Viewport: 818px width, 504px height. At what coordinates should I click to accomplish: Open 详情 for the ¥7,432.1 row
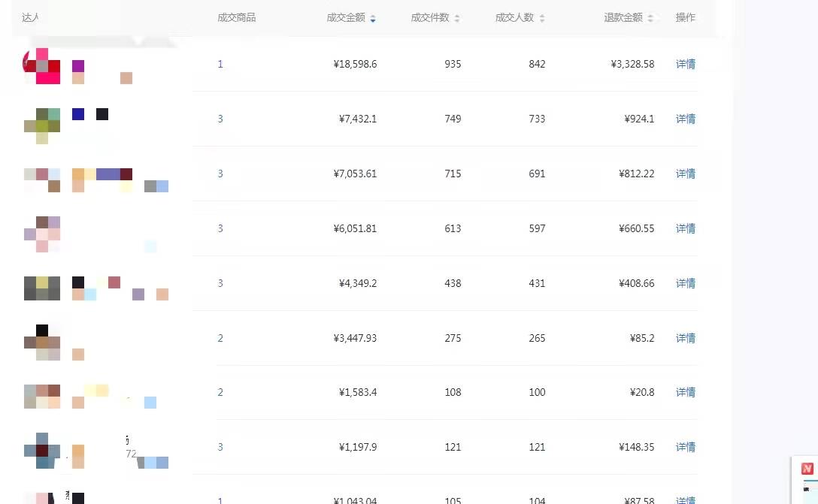pyautogui.click(x=686, y=119)
